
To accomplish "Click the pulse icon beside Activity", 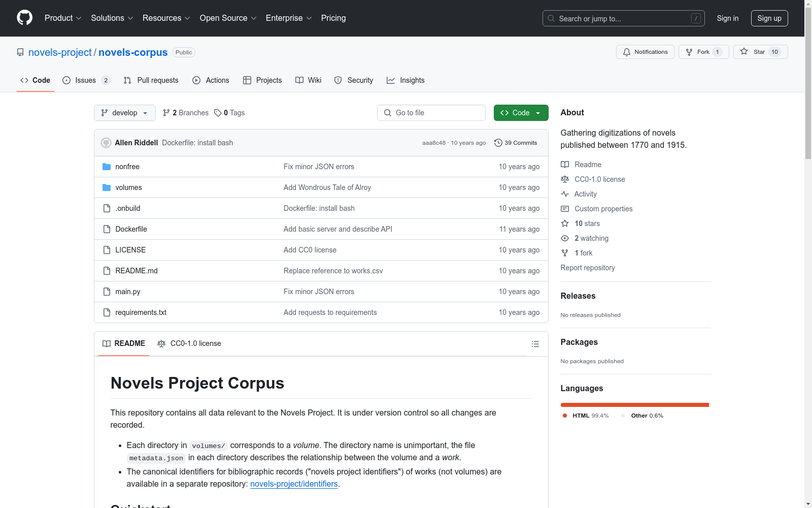I will click(x=565, y=194).
